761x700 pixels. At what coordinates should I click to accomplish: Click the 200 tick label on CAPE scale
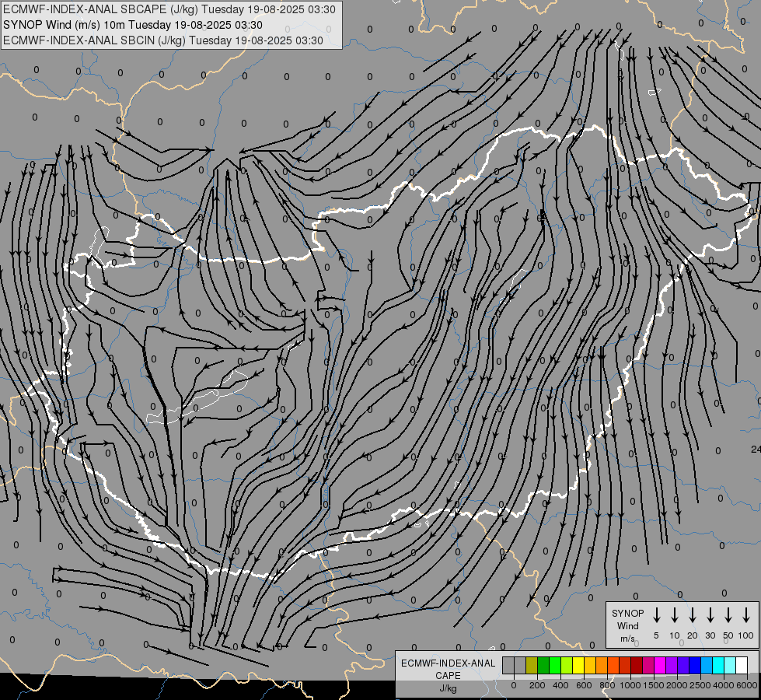[537, 685]
